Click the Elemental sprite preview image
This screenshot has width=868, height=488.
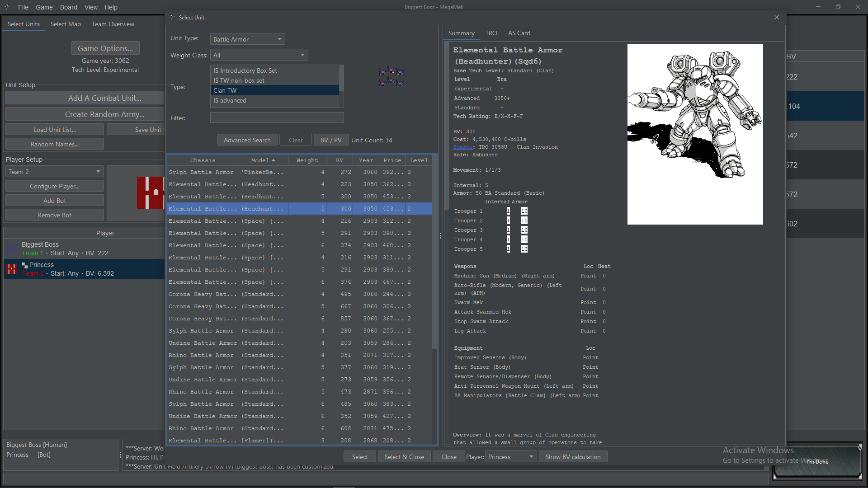[391, 77]
